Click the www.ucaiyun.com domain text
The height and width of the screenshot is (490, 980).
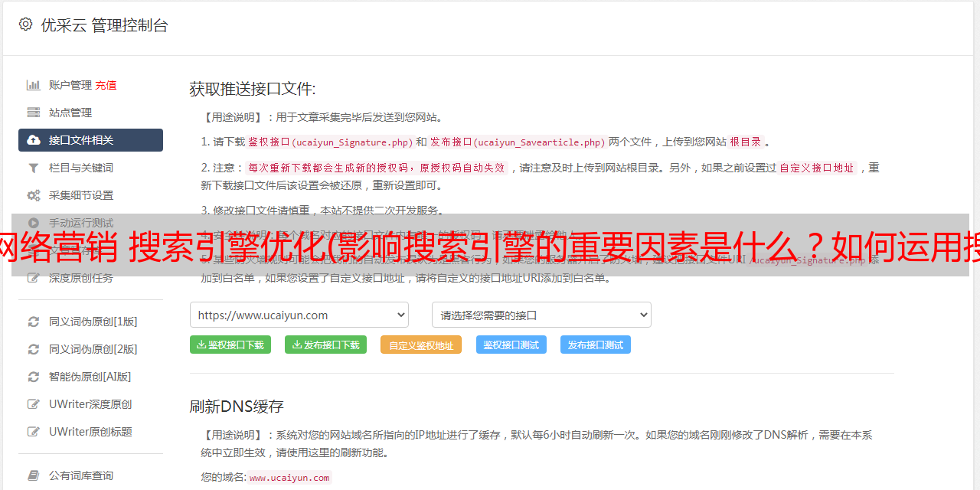(289, 477)
